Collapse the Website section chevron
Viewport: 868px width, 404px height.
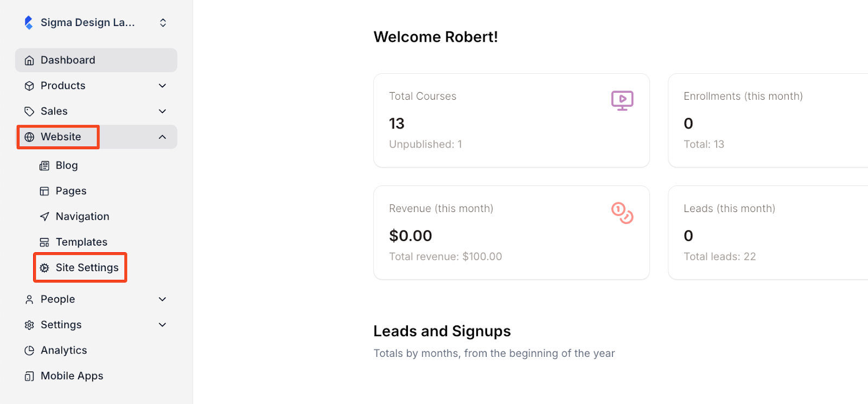[x=162, y=137]
